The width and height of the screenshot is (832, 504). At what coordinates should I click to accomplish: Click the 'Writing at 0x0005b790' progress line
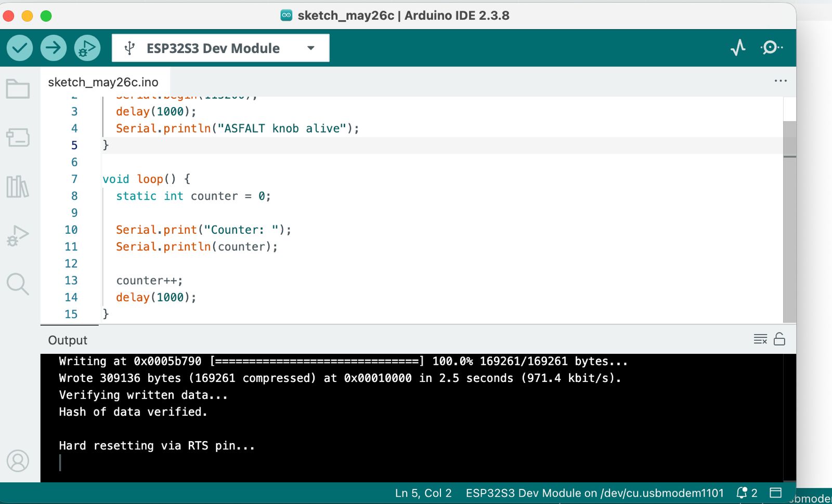[343, 361]
